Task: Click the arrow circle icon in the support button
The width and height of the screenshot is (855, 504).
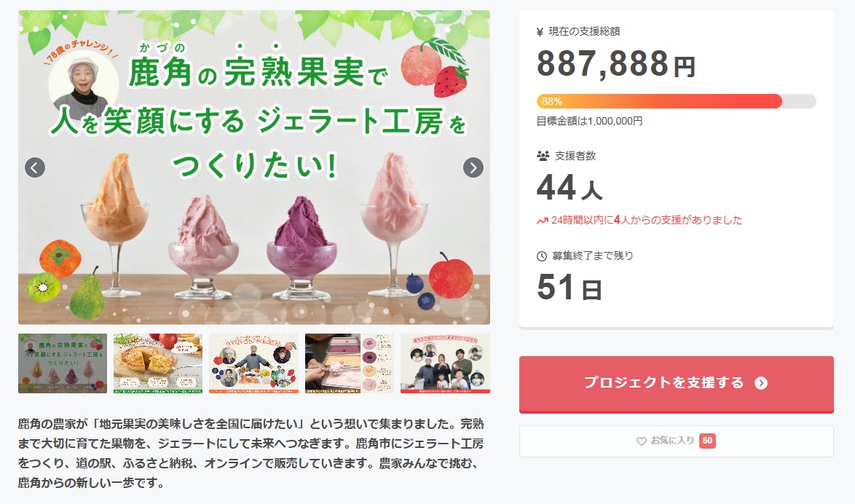Action: pos(761,383)
